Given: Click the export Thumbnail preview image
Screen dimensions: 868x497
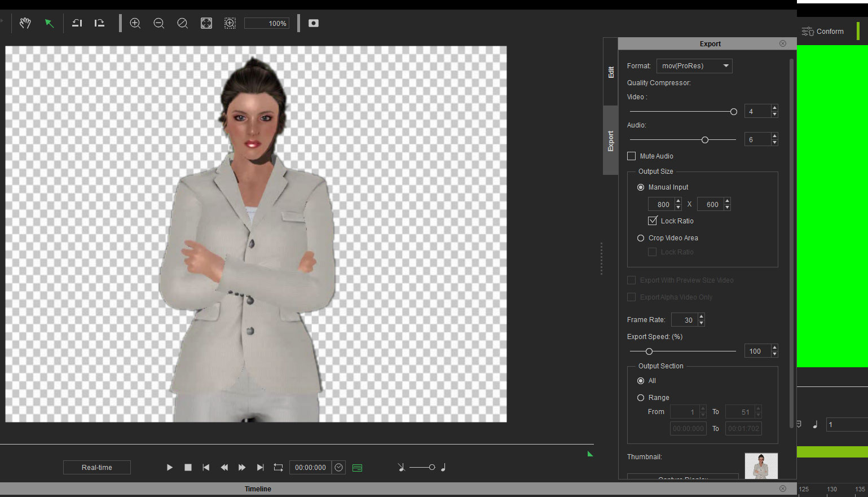Looking at the screenshot, I should click(761, 466).
